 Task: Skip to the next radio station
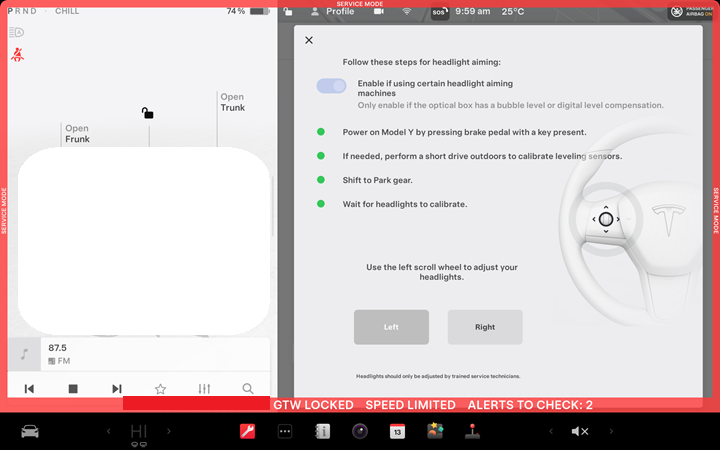(117, 389)
